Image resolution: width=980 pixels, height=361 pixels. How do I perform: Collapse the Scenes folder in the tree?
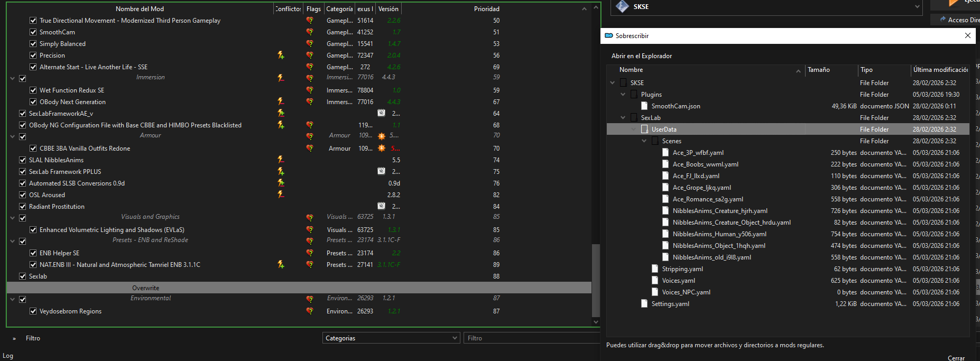[644, 141]
